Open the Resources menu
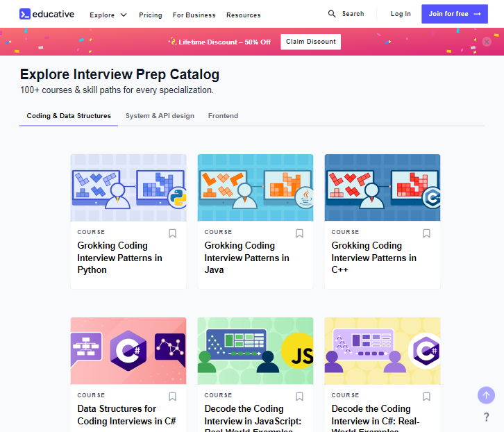The width and height of the screenshot is (504, 432). [x=243, y=15]
